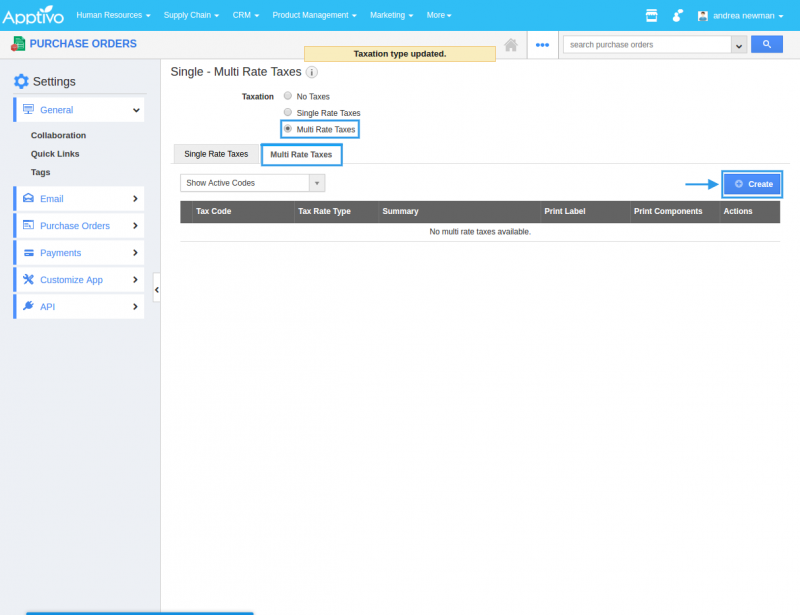Screen dimensions: 800x615
Task: Switch to the Single Rate Taxes tab
Action: point(216,154)
